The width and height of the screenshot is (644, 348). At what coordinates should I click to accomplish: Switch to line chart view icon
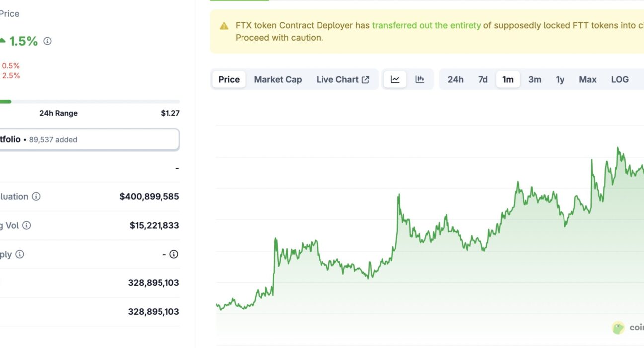395,79
